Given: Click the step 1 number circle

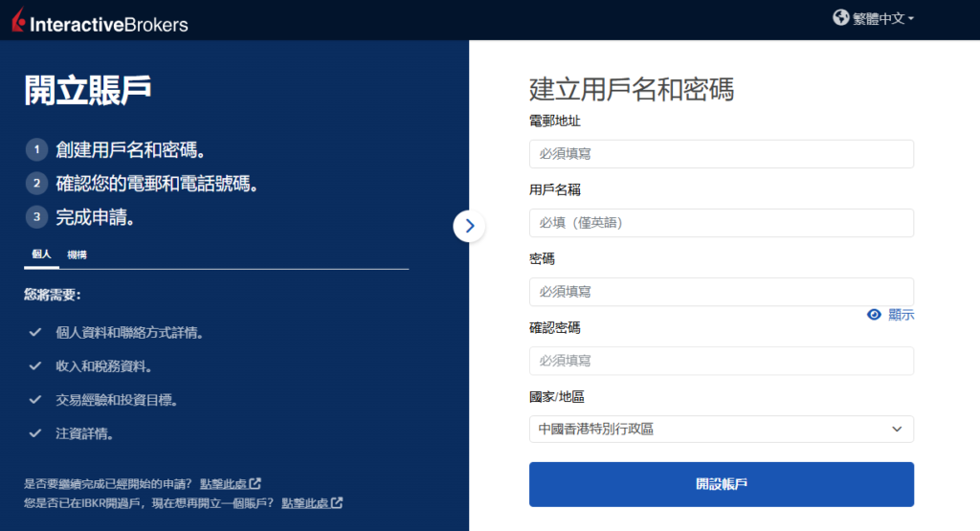Looking at the screenshot, I should pyautogui.click(x=36, y=149).
